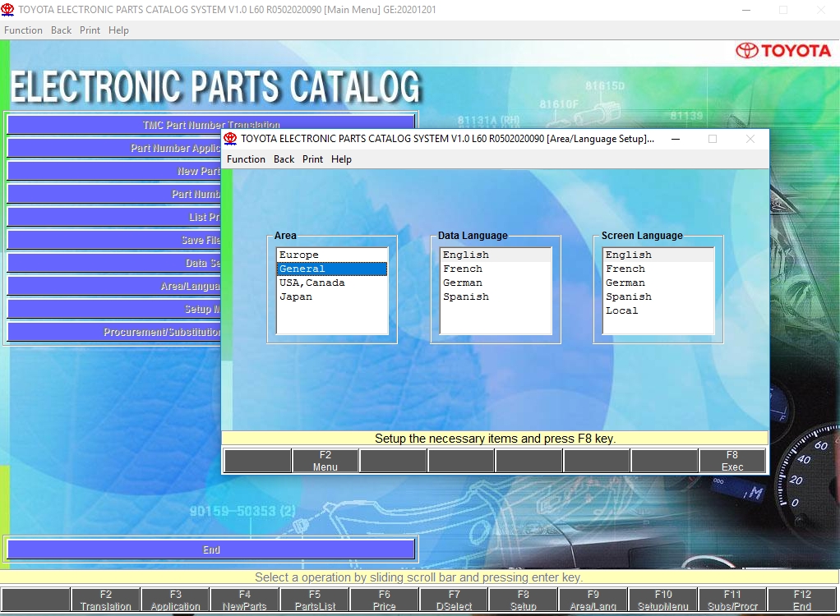This screenshot has width=840, height=616.
Task: Click the Toyota logo in top-right banner
Action: [782, 51]
